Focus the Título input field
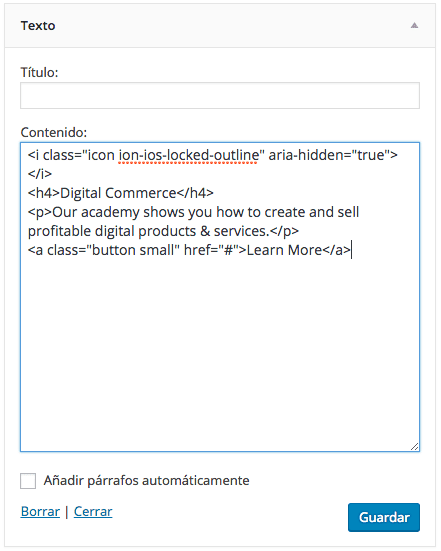 coord(220,96)
